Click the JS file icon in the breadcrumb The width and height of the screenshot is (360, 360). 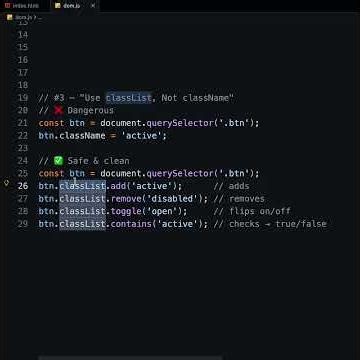coord(10,17)
